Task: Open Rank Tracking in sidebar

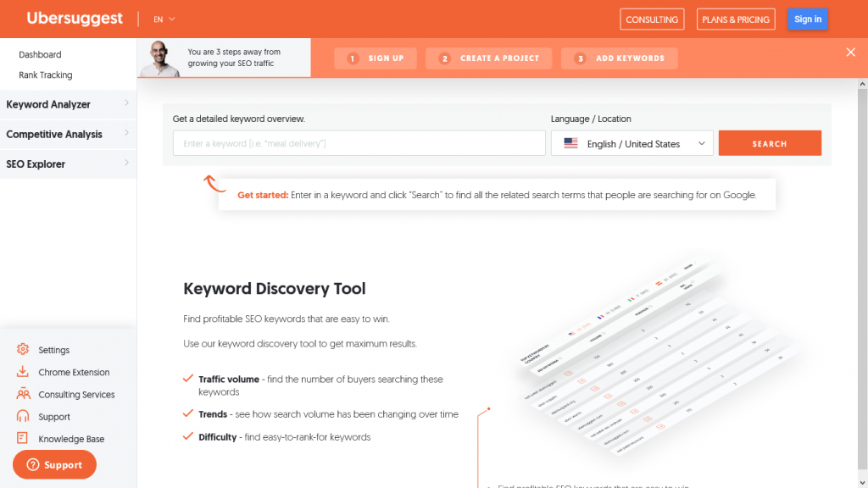Action: tap(46, 75)
